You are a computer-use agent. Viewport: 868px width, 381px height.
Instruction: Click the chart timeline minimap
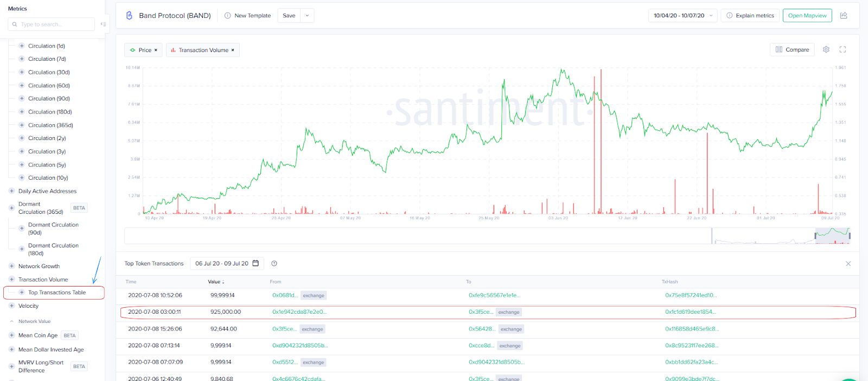(x=487, y=236)
